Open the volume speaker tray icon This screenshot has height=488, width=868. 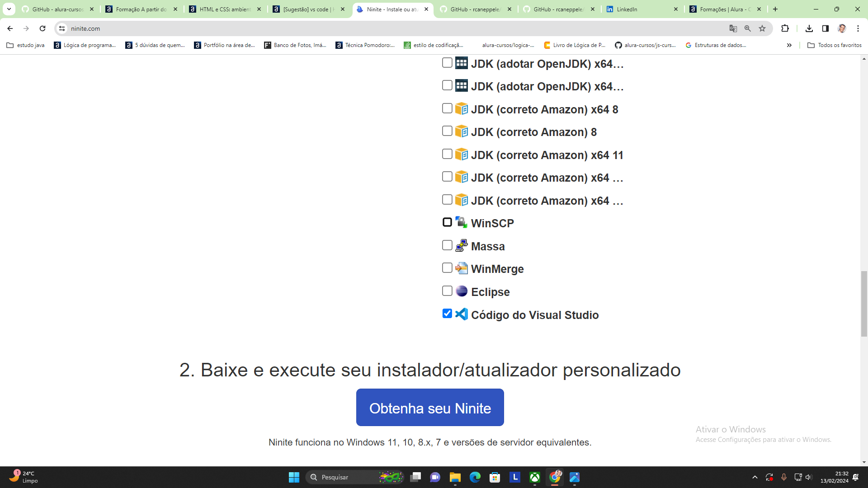click(x=809, y=477)
